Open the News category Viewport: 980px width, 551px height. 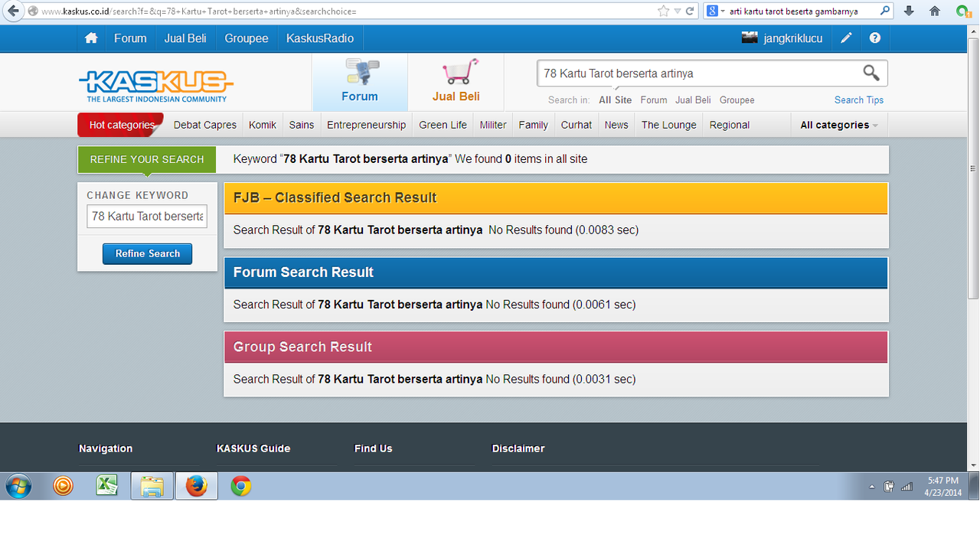[x=616, y=125]
